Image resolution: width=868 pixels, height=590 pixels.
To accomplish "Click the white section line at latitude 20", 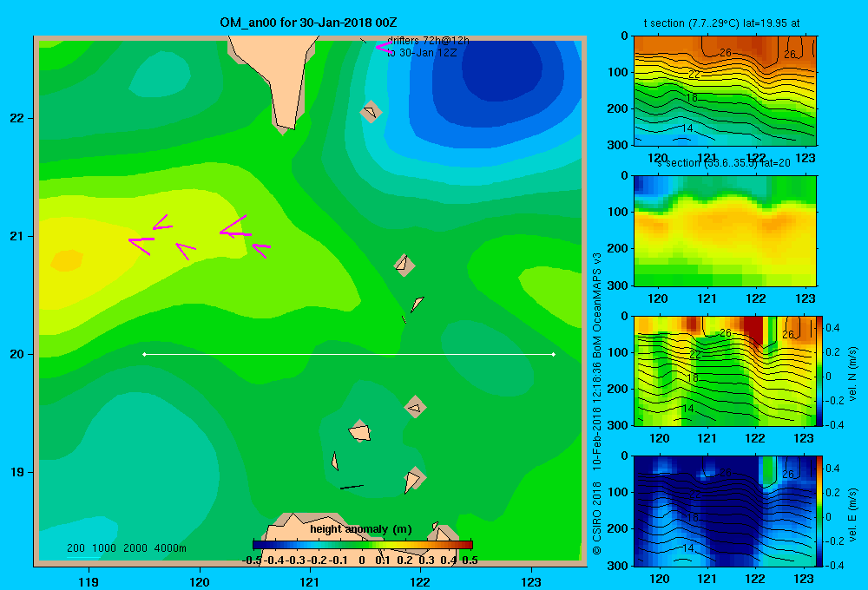I will click(349, 354).
